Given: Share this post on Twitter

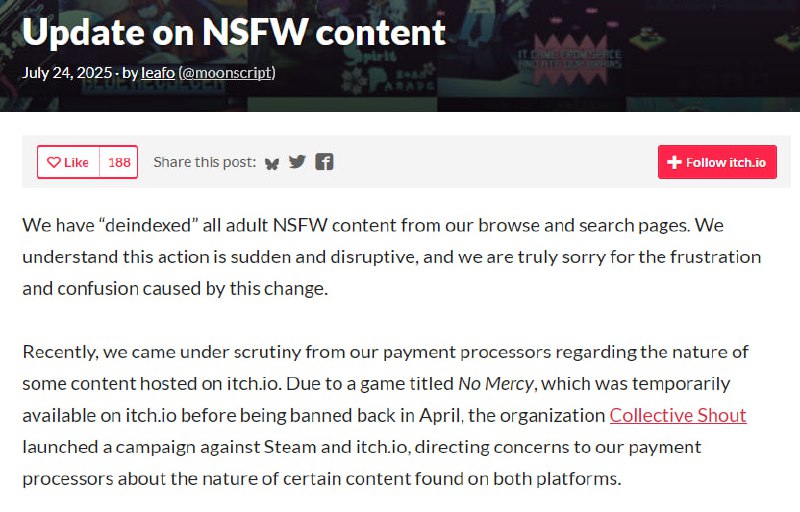Looking at the screenshot, I should pyautogui.click(x=297, y=162).
